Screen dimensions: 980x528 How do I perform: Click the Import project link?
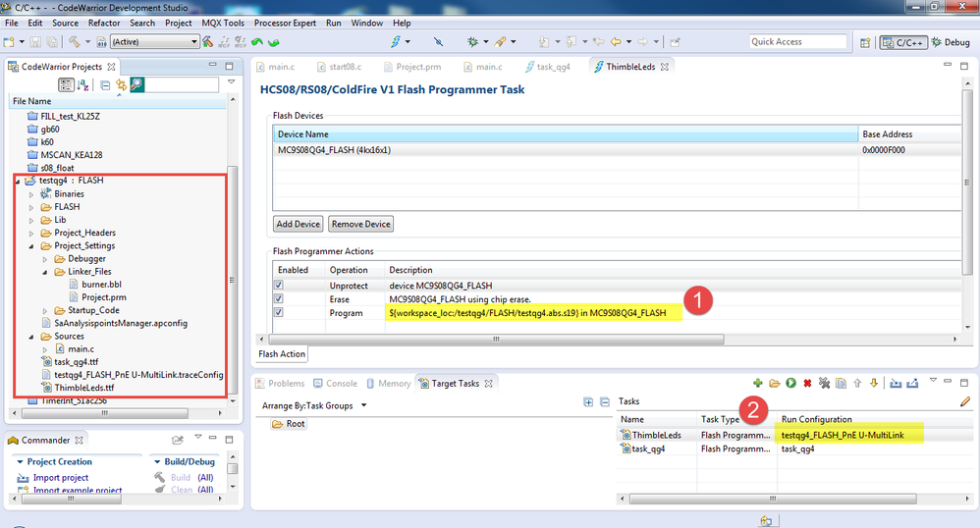coord(61,477)
